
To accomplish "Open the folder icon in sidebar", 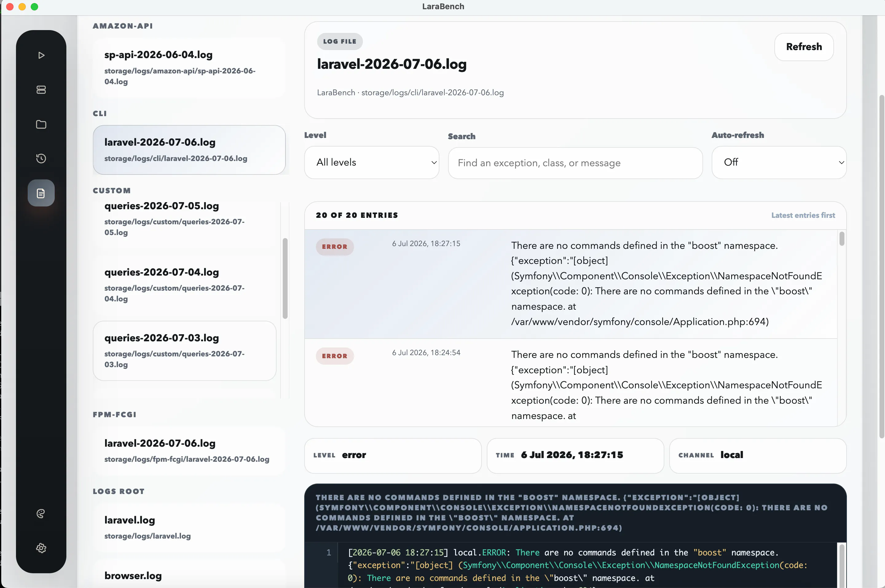I will 41,124.
